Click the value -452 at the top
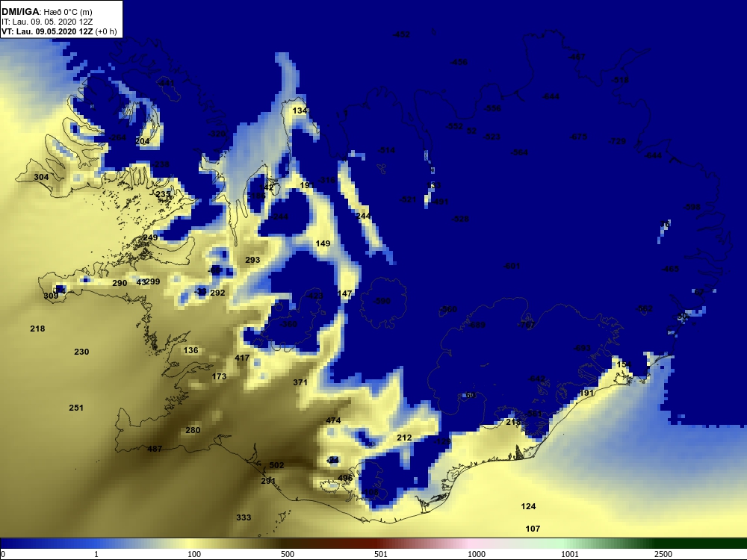Screen dimensions: 747x560 tap(401, 34)
